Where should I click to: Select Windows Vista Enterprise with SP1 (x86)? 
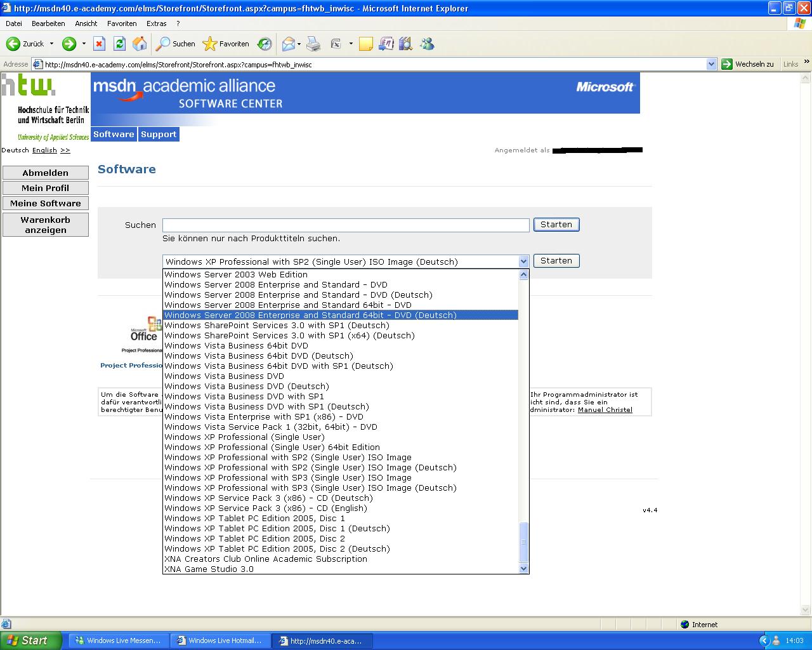[341, 417]
